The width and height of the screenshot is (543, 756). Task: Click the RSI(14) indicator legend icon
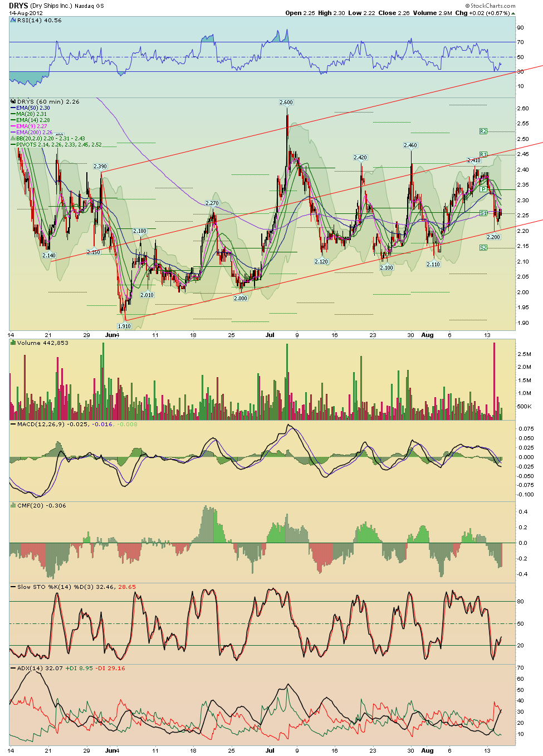tap(13, 20)
